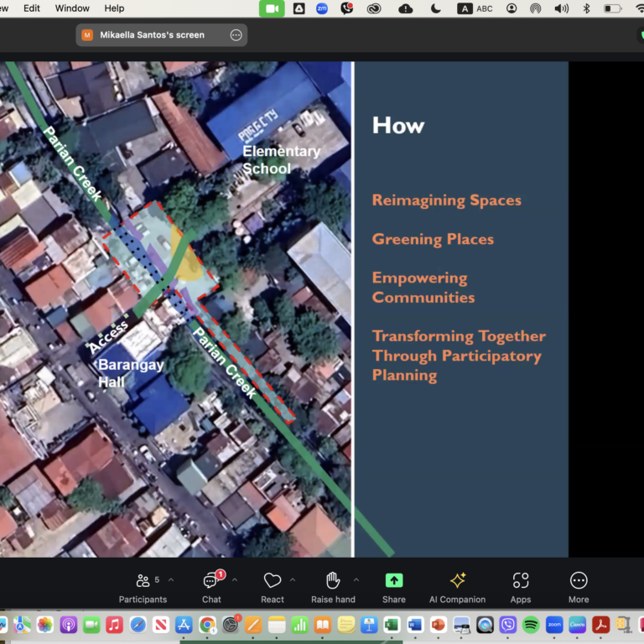Open Microsoft Word from the Dock
Image resolution: width=644 pixels, height=644 pixels.
pyautogui.click(x=415, y=625)
